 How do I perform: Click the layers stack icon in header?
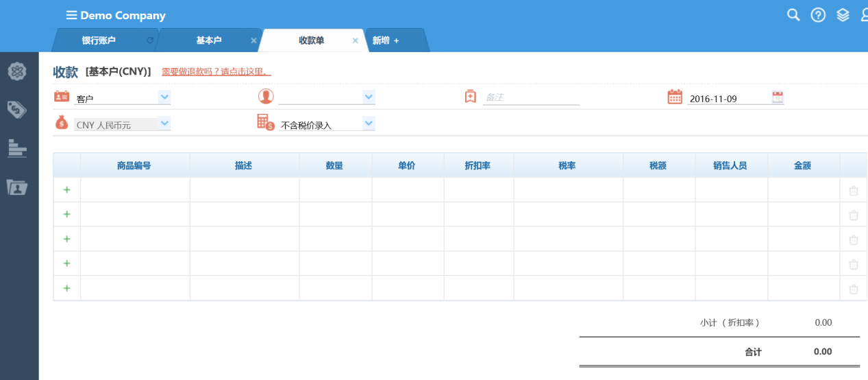(x=843, y=15)
